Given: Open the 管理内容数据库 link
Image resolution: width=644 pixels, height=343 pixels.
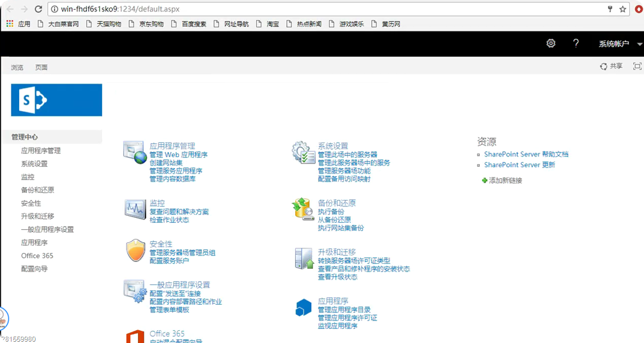Looking at the screenshot, I should tap(172, 179).
